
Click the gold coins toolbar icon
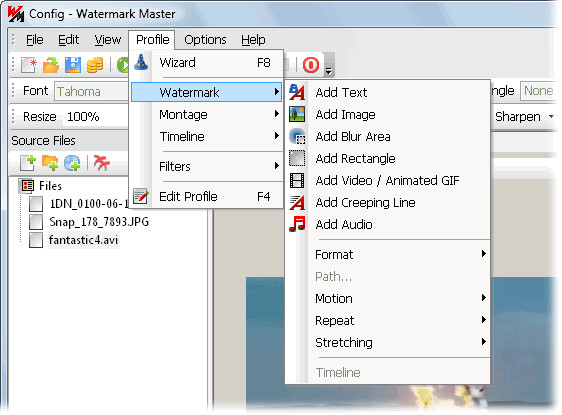pos(95,65)
